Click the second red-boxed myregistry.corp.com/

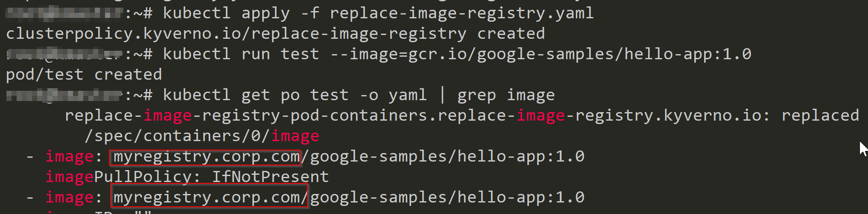point(209,197)
